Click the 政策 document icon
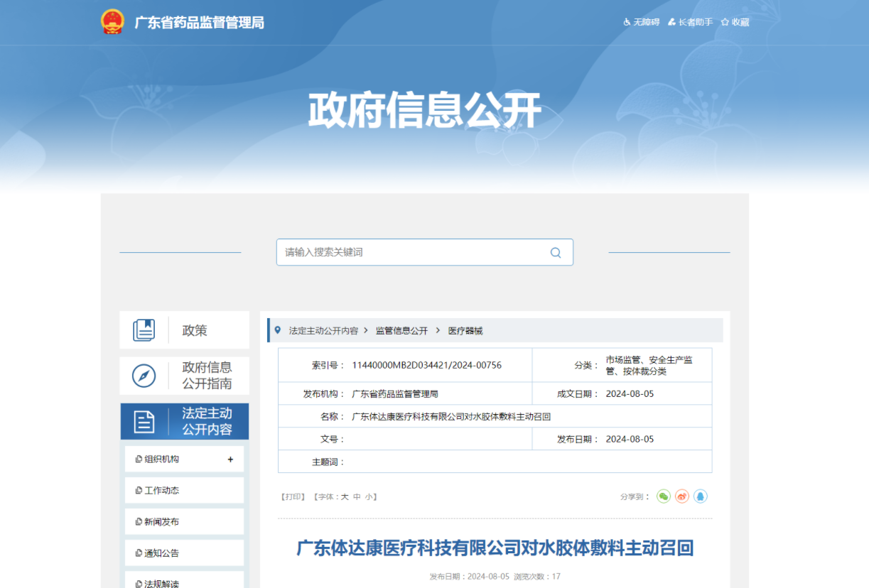869x588 pixels. coord(144,330)
